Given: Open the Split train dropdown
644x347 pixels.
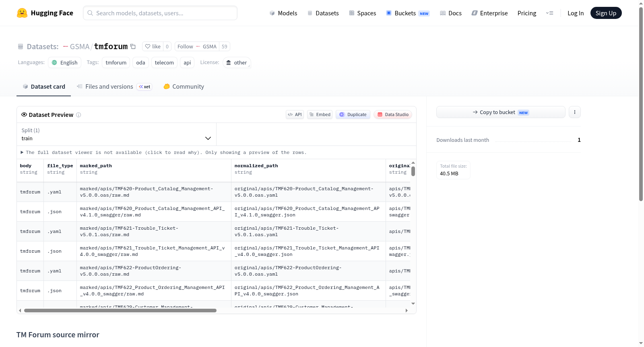Looking at the screenshot, I should click(116, 134).
